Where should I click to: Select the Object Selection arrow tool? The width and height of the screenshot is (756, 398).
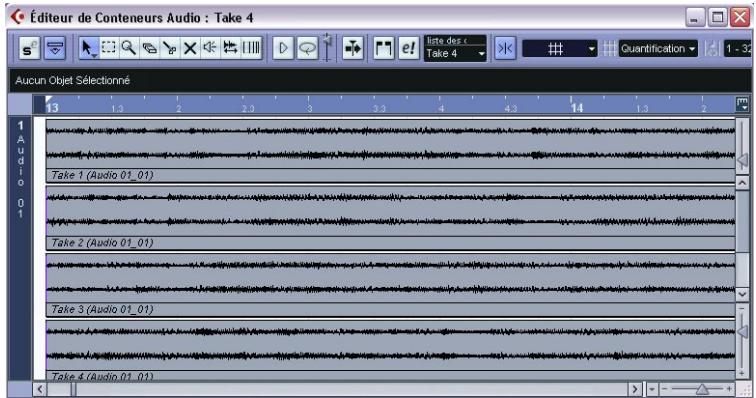click(88, 48)
